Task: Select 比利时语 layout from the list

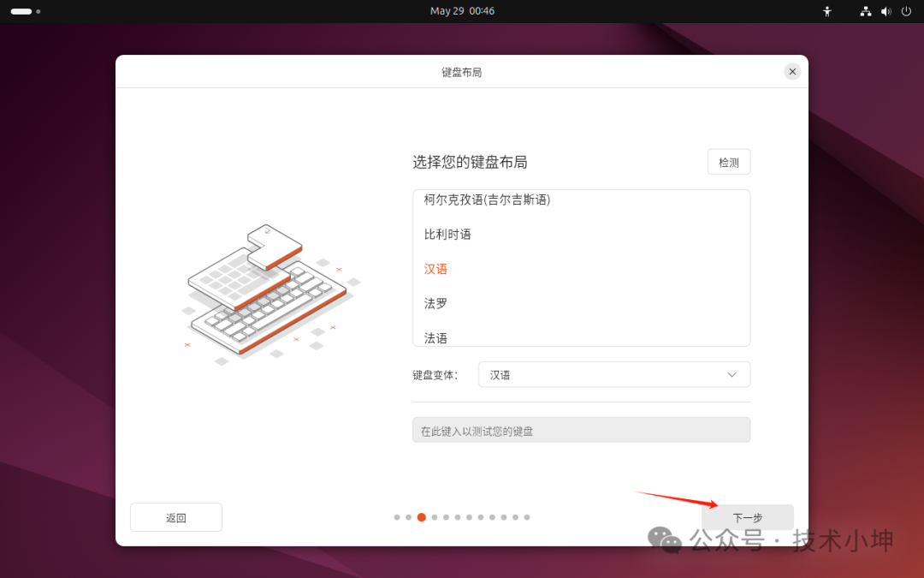Action: 447,234
